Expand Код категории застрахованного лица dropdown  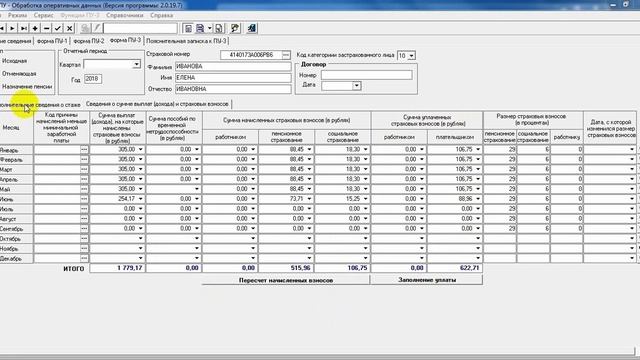coord(411,56)
